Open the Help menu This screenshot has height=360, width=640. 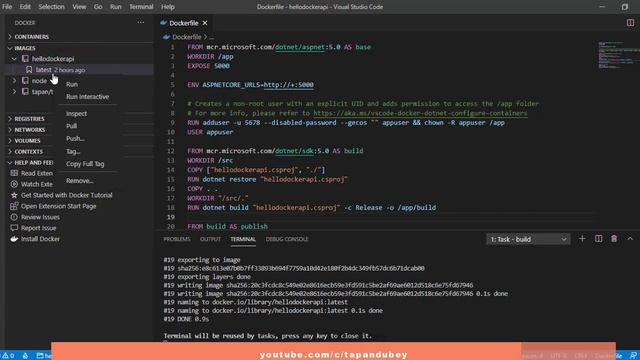click(168, 7)
